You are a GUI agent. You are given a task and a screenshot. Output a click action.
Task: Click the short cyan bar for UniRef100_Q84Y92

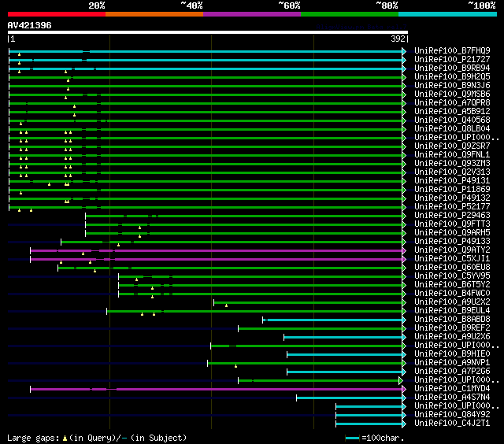369,414
